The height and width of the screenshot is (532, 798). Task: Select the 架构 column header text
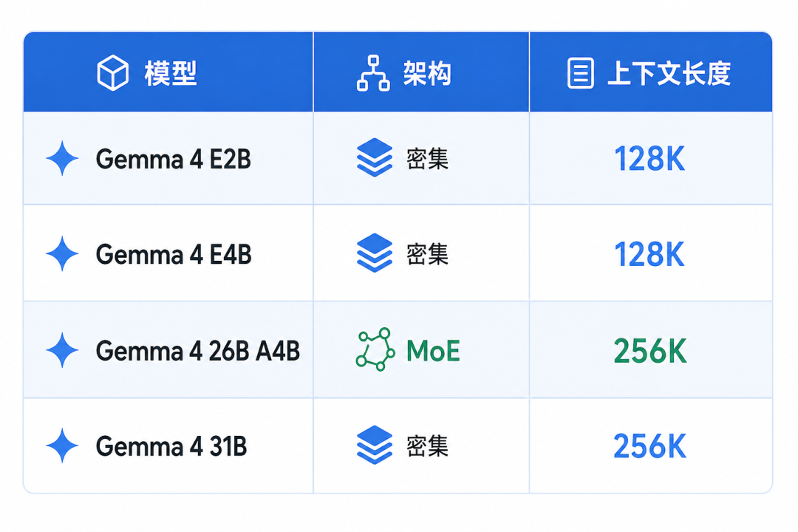[427, 73]
